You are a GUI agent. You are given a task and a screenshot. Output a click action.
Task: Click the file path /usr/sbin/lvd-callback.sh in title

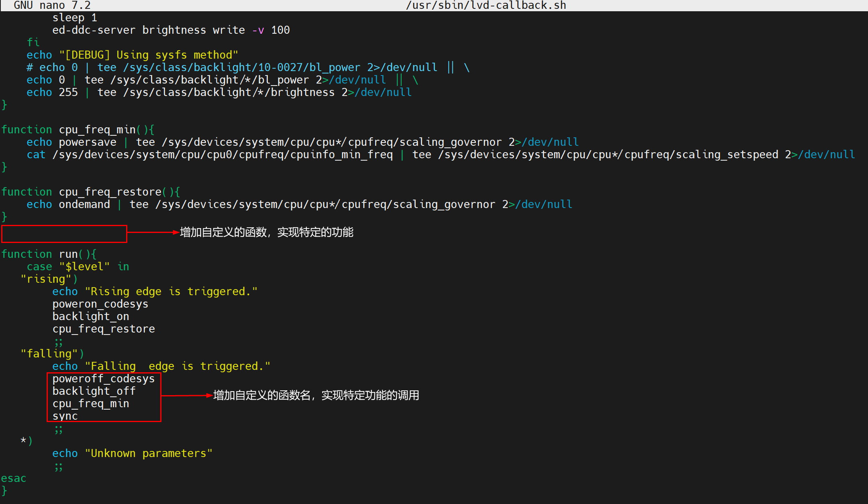coord(486,5)
